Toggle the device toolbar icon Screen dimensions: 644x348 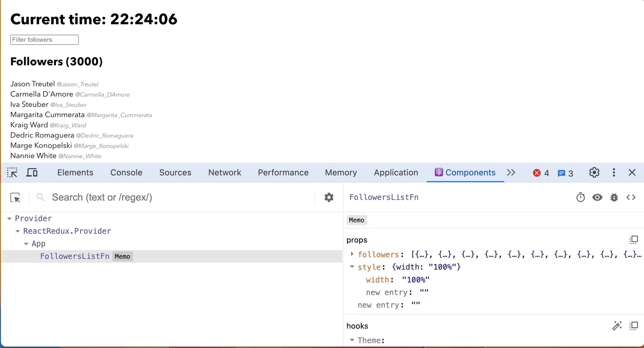click(x=32, y=173)
